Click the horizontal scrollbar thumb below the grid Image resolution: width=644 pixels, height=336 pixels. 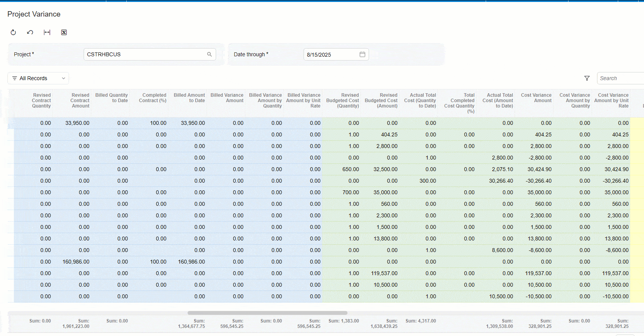click(x=267, y=313)
